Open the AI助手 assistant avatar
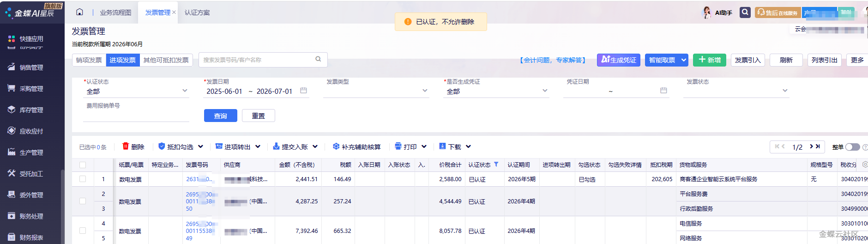Viewport: 868px width, 244px height. [707, 12]
